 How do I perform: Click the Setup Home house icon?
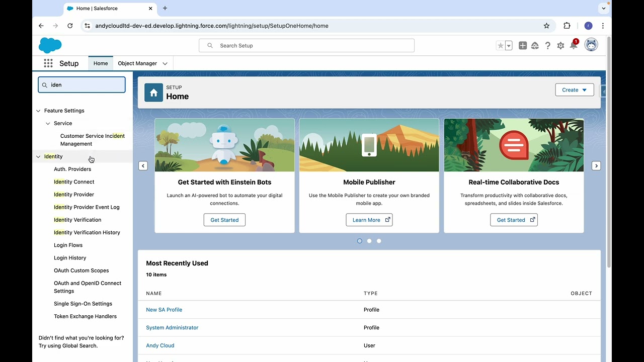153,93
